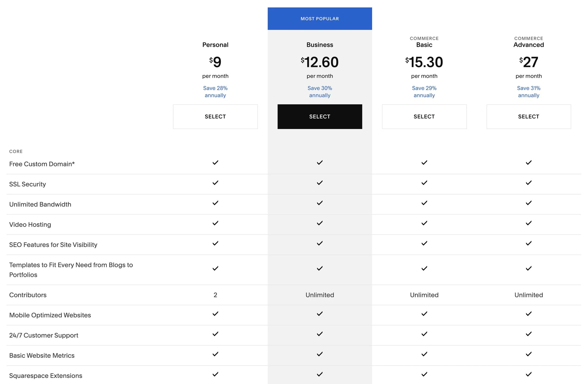588x384 pixels.
Task: Click the Business plan $12.60 price
Action: (320, 62)
